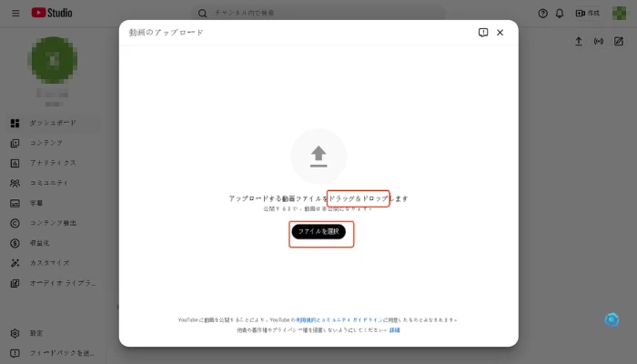Open the account avatar menu
Viewport: 637px width, 364px height.
pyautogui.click(x=619, y=13)
